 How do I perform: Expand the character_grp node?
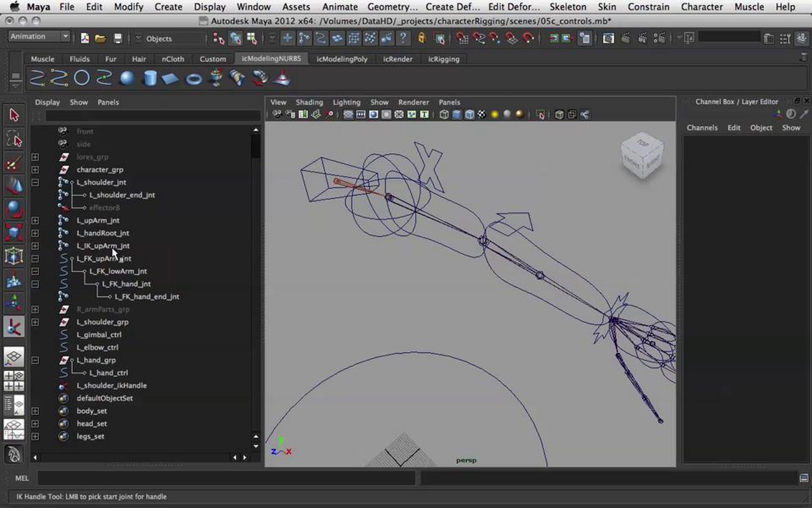[35, 170]
